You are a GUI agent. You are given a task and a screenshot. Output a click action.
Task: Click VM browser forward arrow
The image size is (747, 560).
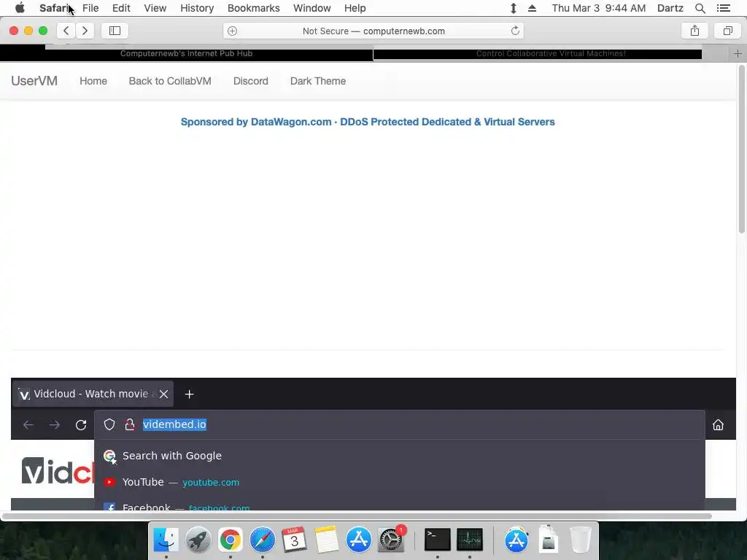point(54,425)
